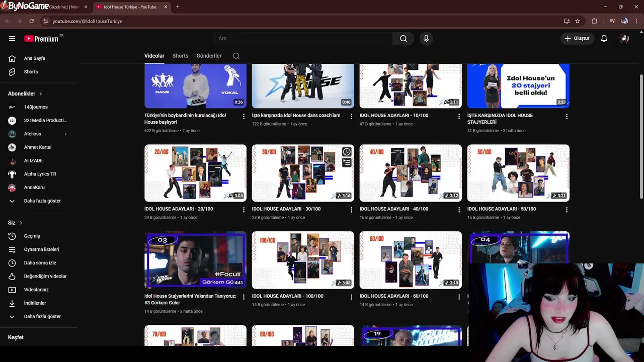Add 30/100 video to watch later clock icon
The height and width of the screenshot is (362, 644).
347,152
